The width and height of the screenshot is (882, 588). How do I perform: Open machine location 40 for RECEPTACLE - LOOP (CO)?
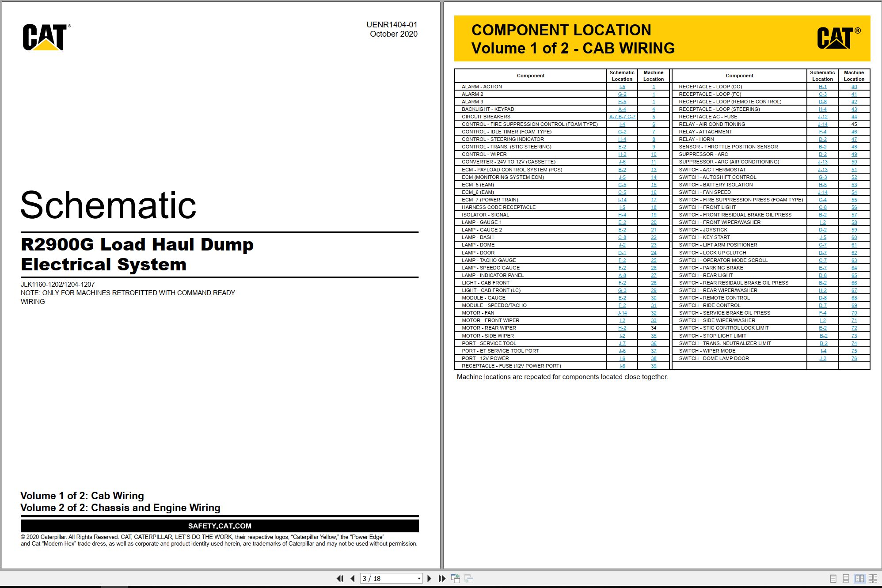(854, 87)
